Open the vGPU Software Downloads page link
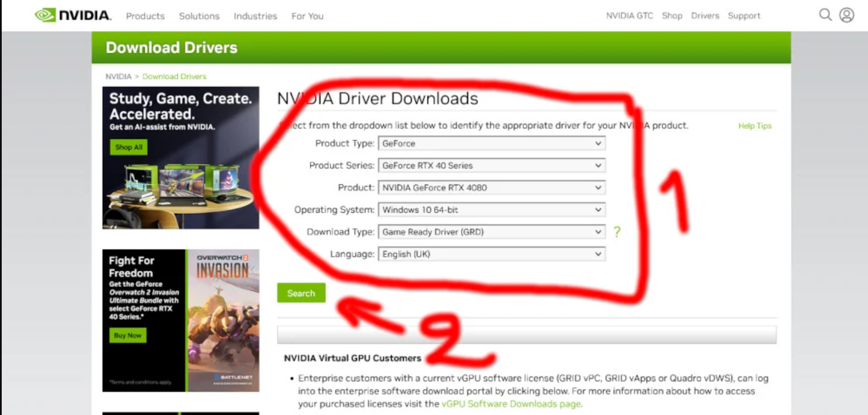Screen dimensions: 868x415 pyautogui.click(x=511, y=404)
